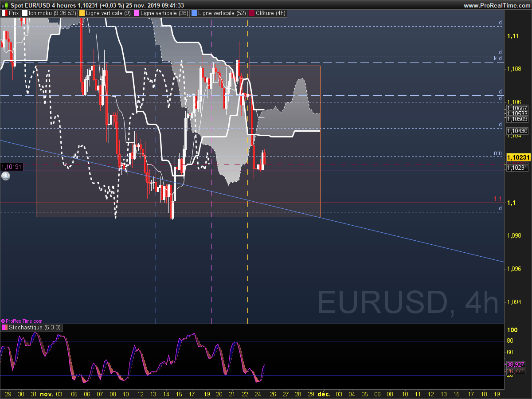Click the 'mn' level label
532x399 pixels.
pos(498,153)
